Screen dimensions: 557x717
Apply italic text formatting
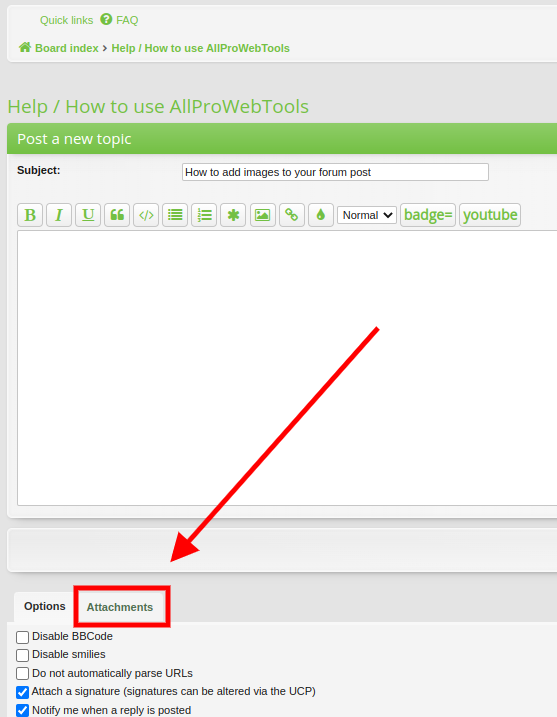pos(59,215)
